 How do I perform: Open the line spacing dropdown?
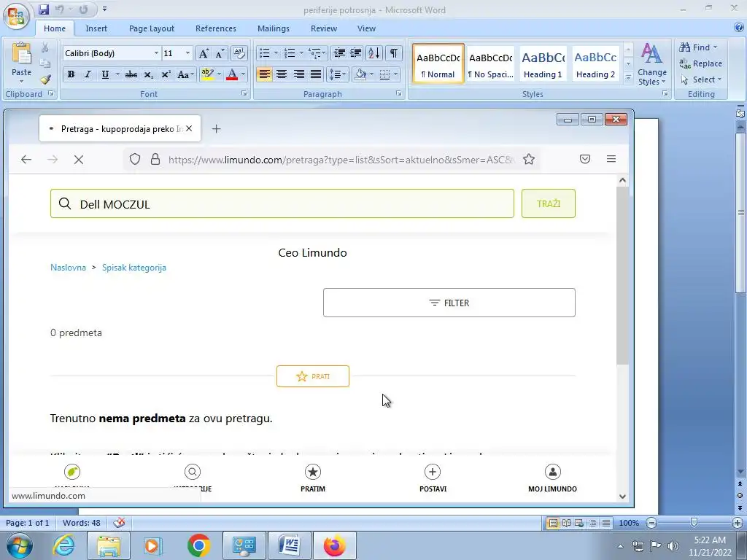pos(338,74)
